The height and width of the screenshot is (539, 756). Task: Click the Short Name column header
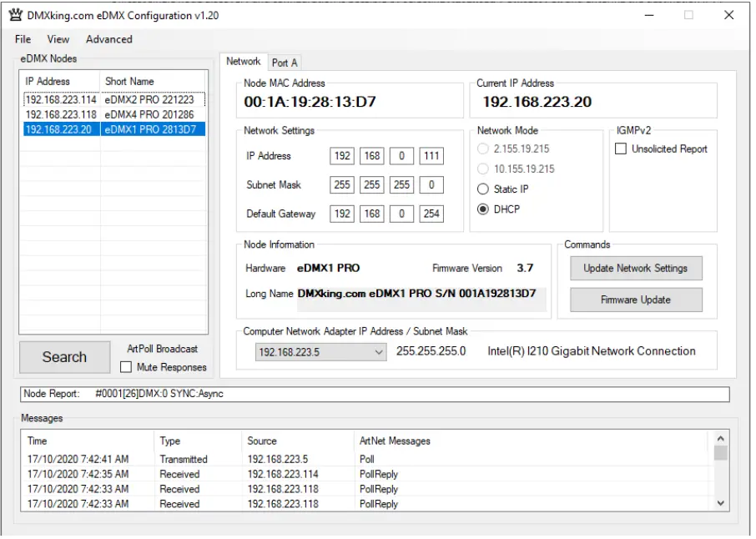tap(154, 82)
